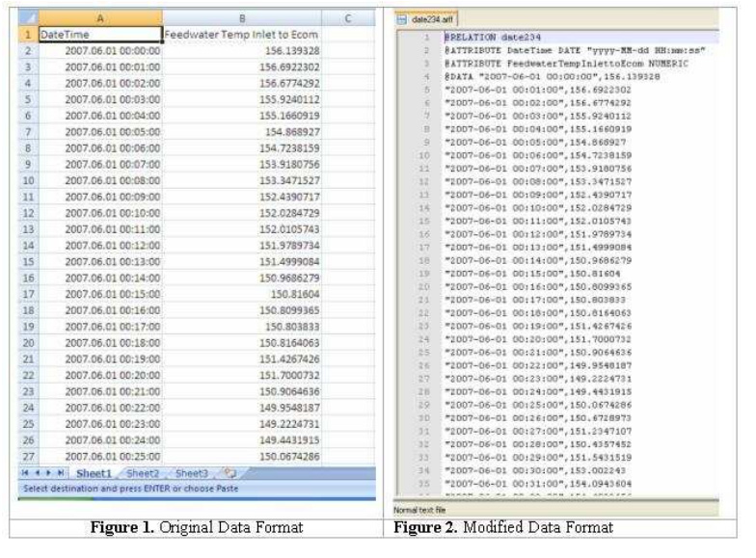Open the Sheet3 worksheet tab
756x558 pixels.
click(191, 473)
